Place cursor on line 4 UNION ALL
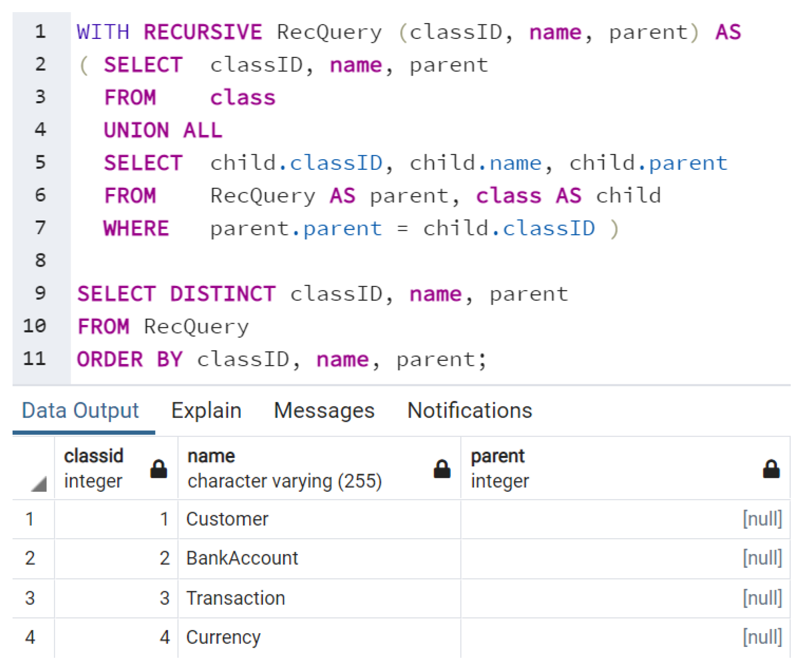This screenshot has width=802, height=672. tap(163, 130)
